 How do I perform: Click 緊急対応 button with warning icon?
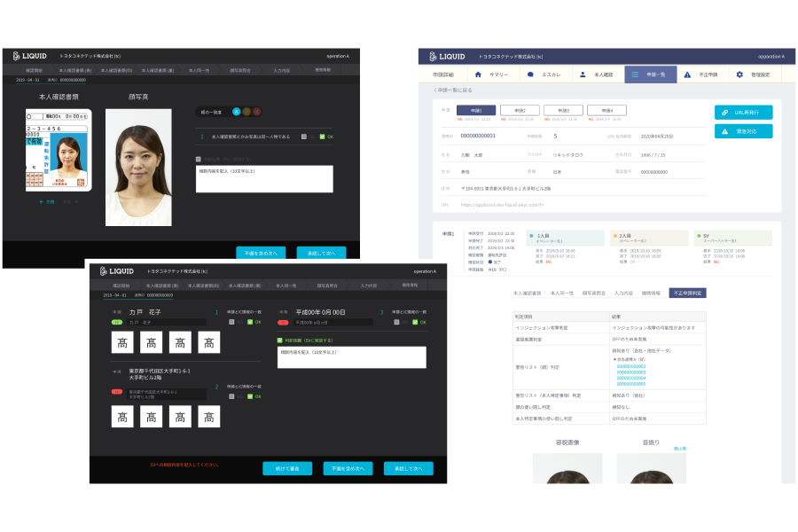coord(743,131)
